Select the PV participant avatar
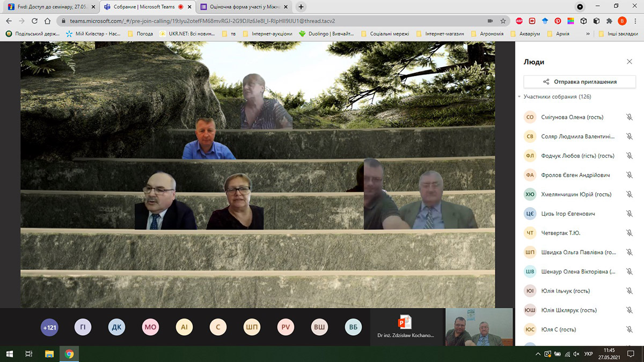 285,327
